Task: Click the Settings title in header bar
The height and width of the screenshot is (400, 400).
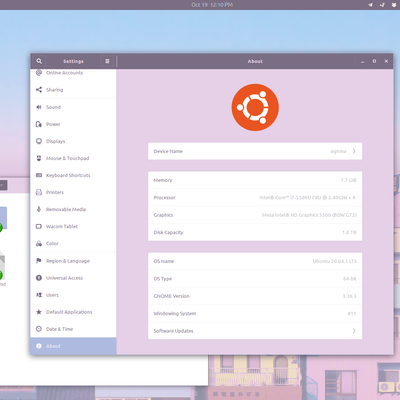Action: point(73,61)
